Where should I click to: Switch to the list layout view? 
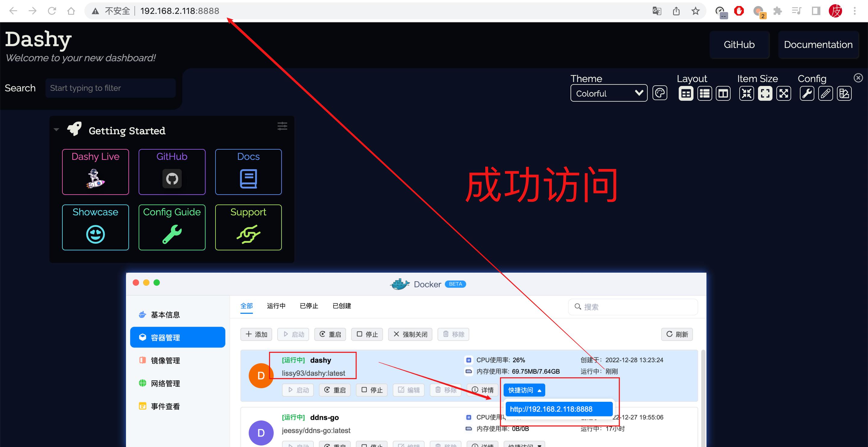(704, 93)
